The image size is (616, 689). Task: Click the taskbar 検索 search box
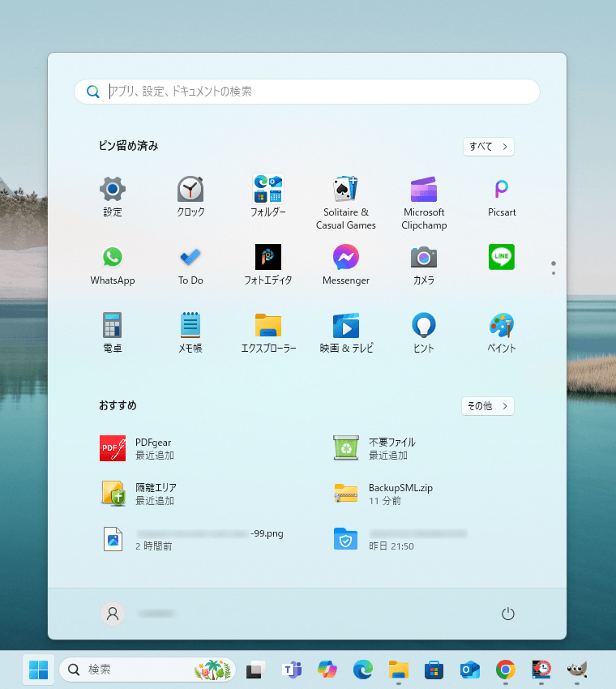148,670
